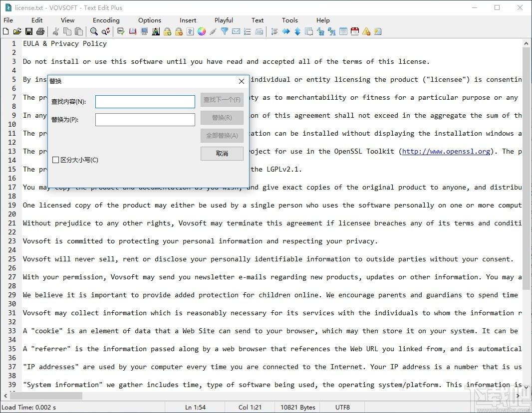This screenshot has width=532, height=413.
Task: Open the www.openssl.org hyperlink
Action: [446, 151]
